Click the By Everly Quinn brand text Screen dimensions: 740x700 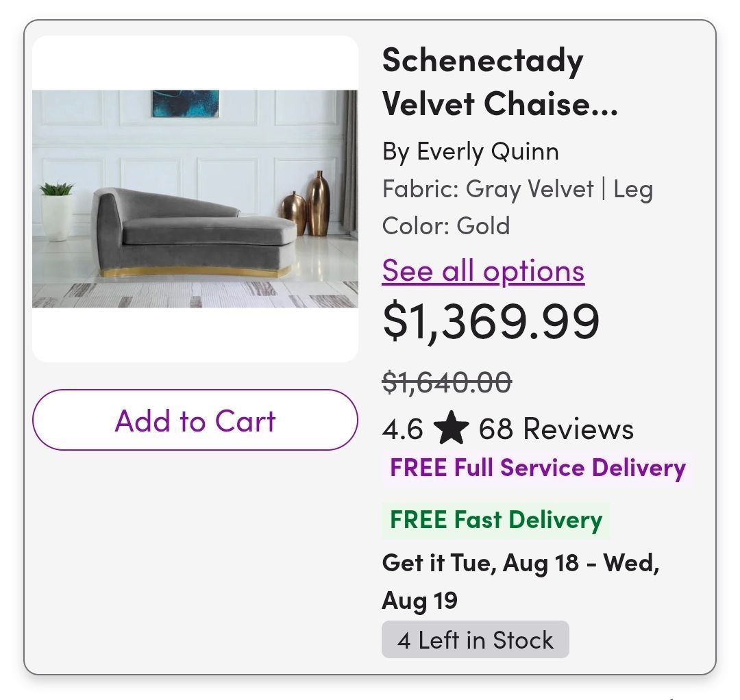pyautogui.click(x=471, y=152)
